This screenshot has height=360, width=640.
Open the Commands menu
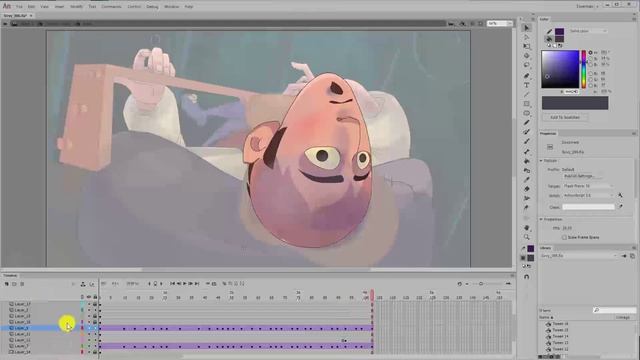[111, 7]
